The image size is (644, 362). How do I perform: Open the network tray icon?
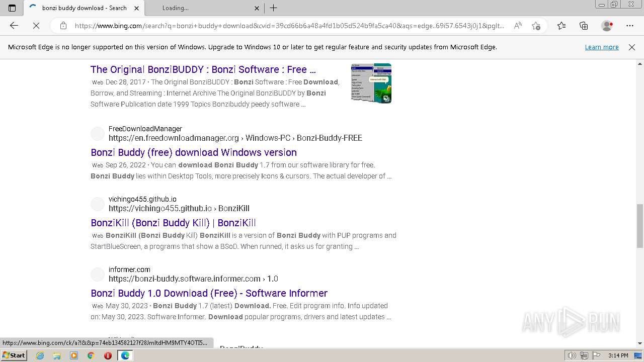(584, 355)
